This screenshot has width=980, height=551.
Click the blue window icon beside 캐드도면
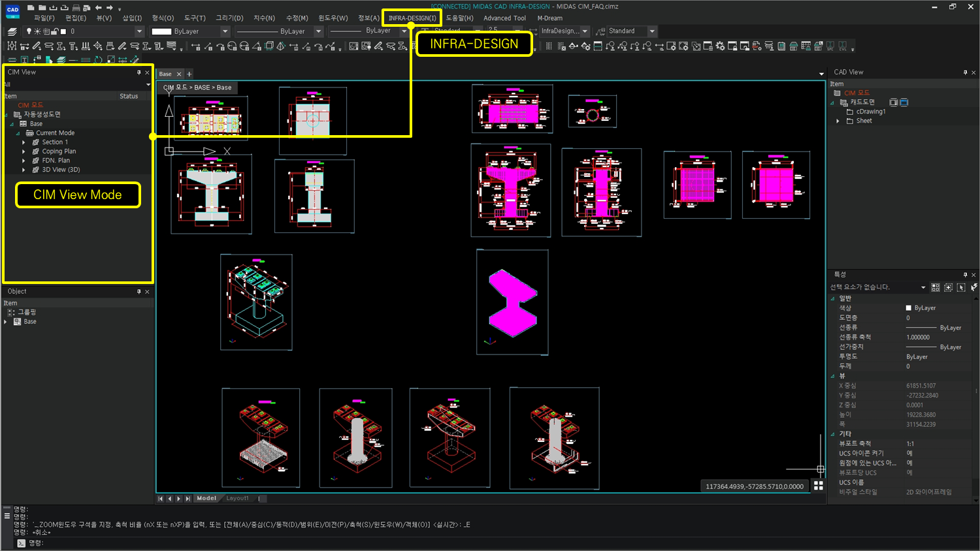(904, 102)
